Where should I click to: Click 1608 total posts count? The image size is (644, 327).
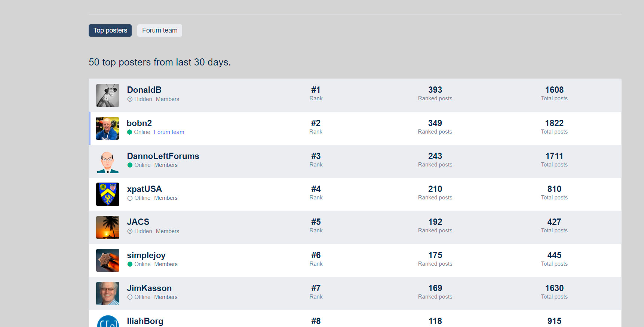coord(554,90)
